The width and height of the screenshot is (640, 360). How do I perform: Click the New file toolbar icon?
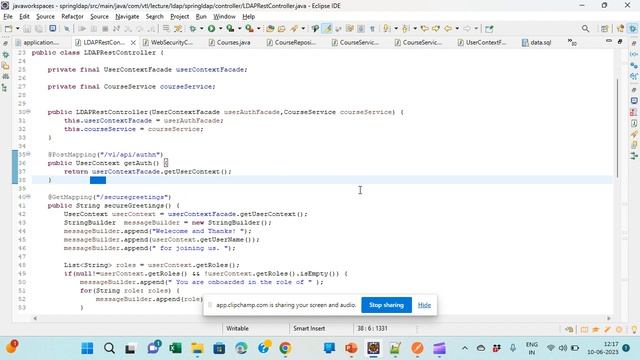[x=8, y=29]
